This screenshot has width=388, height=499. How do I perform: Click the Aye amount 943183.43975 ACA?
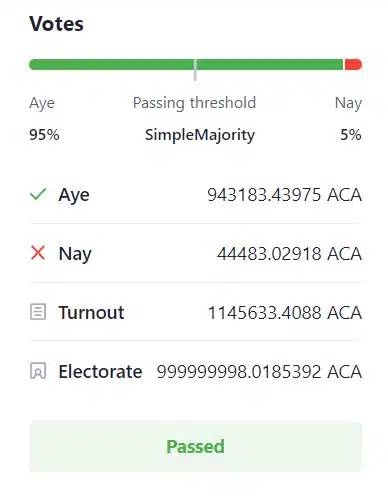[x=285, y=195]
